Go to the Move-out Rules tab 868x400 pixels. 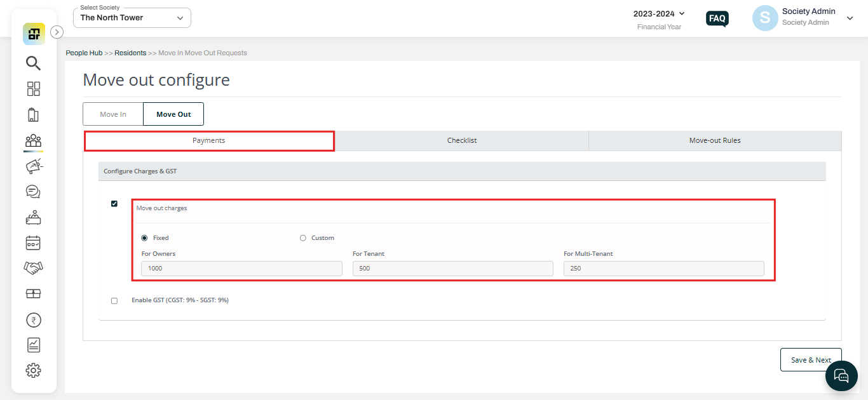pos(715,141)
